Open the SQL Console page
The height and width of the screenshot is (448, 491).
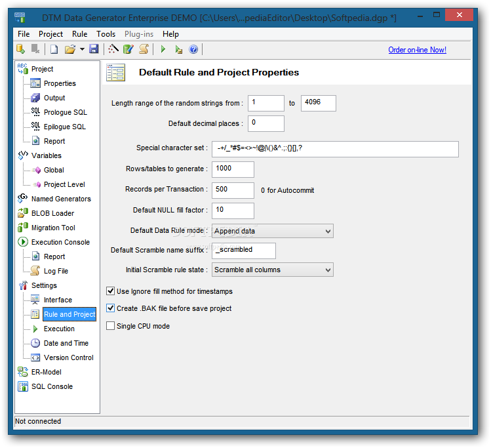52,386
